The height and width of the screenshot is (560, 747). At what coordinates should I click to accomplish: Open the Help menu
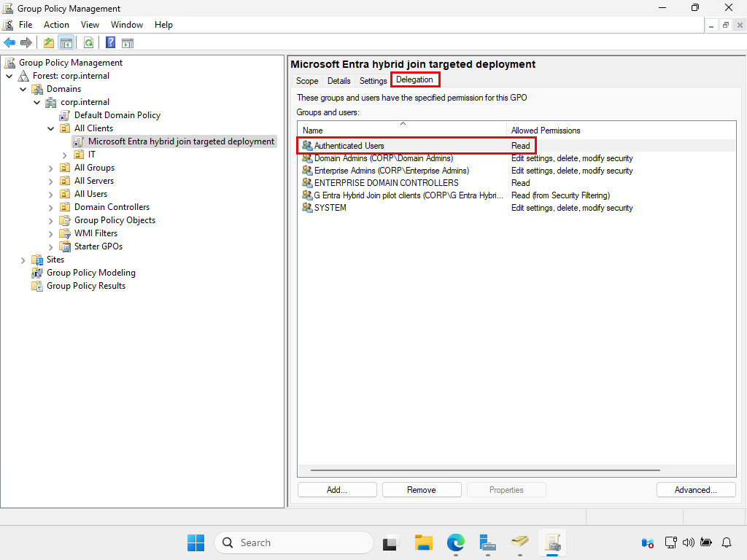click(163, 25)
